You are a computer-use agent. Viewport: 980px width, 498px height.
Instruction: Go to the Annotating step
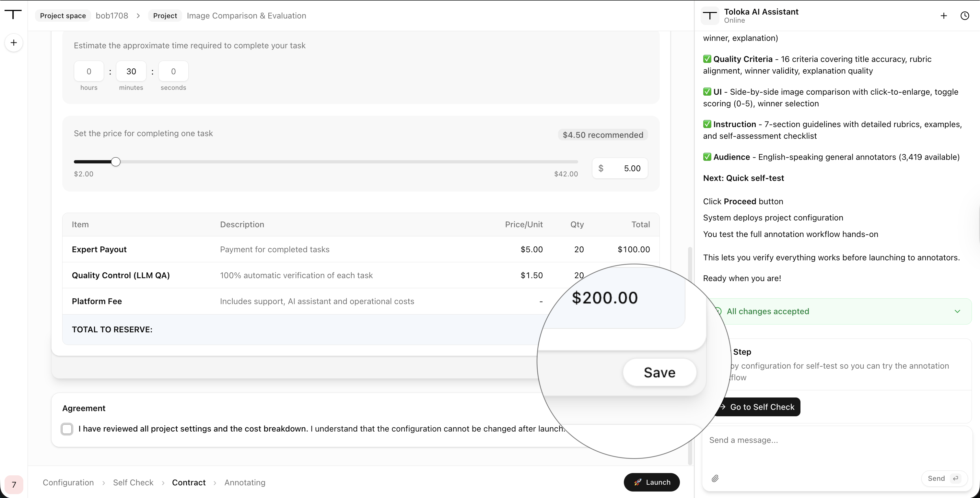pos(245,482)
